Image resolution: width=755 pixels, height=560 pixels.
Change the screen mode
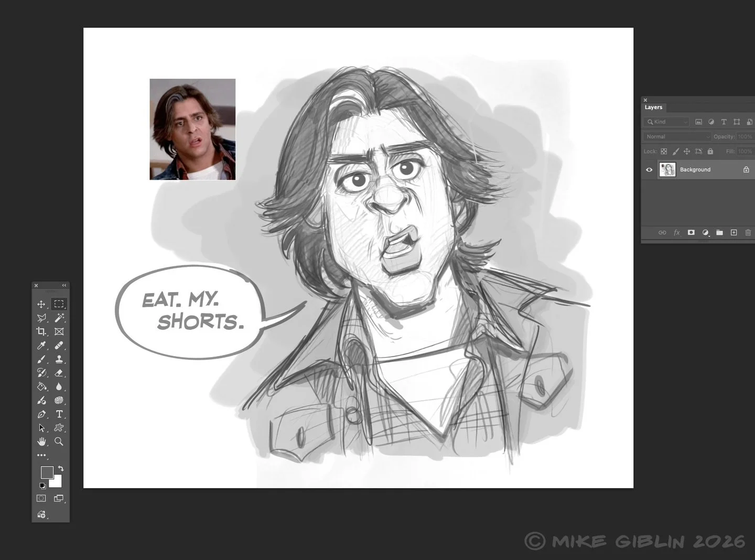59,498
